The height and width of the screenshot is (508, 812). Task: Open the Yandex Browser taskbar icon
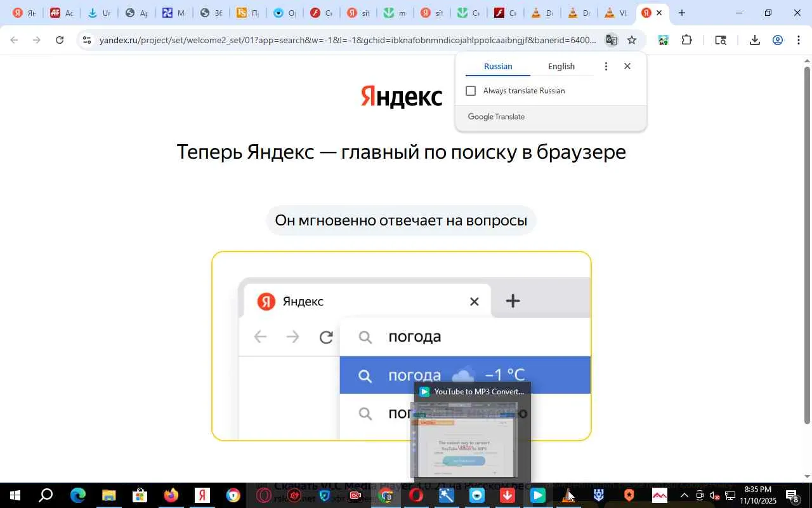pyautogui.click(x=202, y=496)
